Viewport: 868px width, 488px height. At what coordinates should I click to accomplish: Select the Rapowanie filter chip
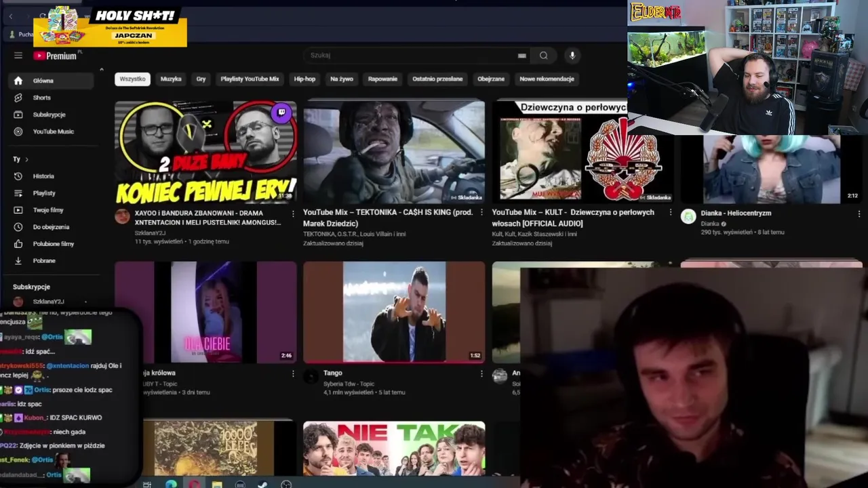coord(382,79)
